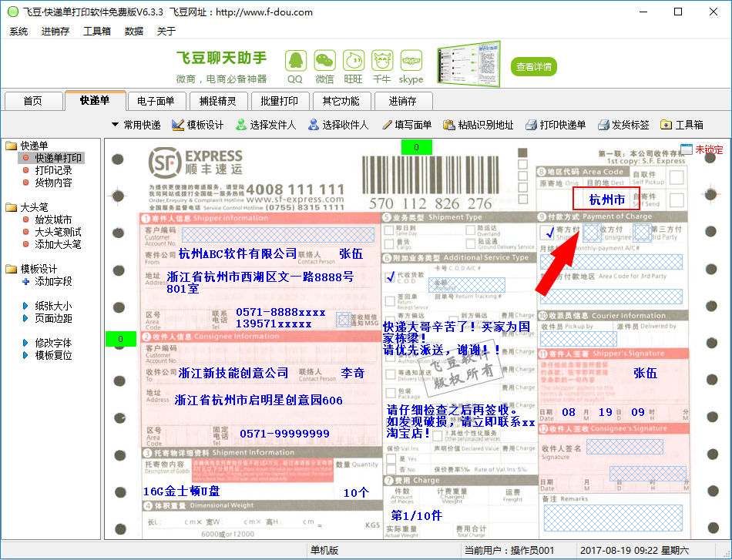Click the goods text 16G金士顿U盘
This screenshot has width=732, height=560.
182,491
